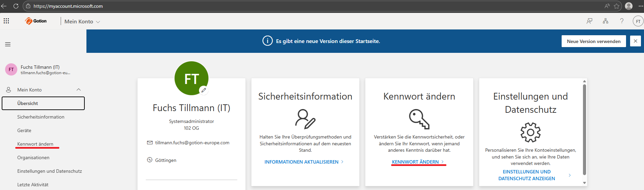Refresh the browser page
This screenshot has width=644, height=190.
(16, 6)
